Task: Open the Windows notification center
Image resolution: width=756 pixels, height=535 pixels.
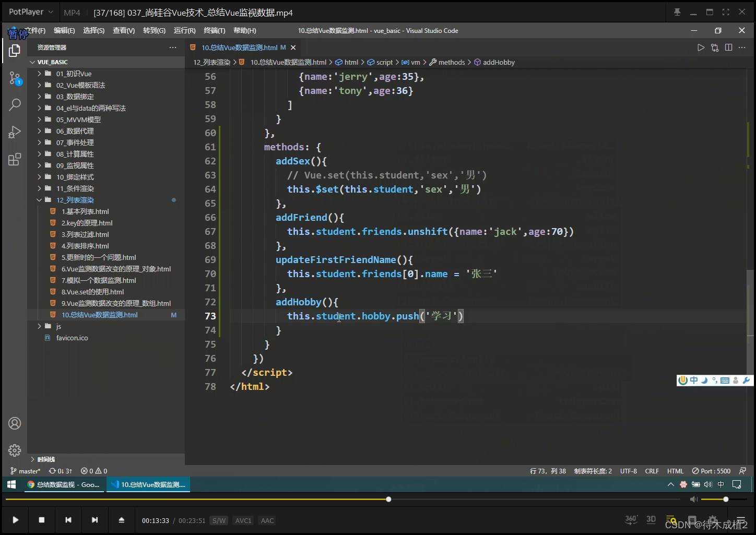Action: (737, 484)
